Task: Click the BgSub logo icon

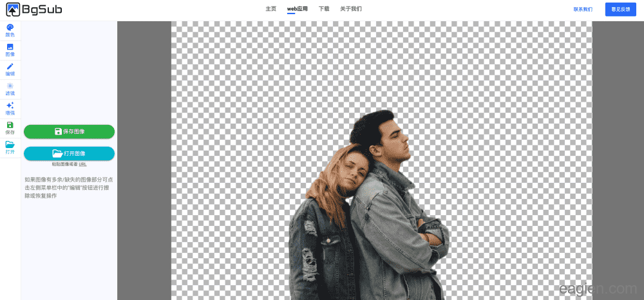Action: [x=12, y=10]
